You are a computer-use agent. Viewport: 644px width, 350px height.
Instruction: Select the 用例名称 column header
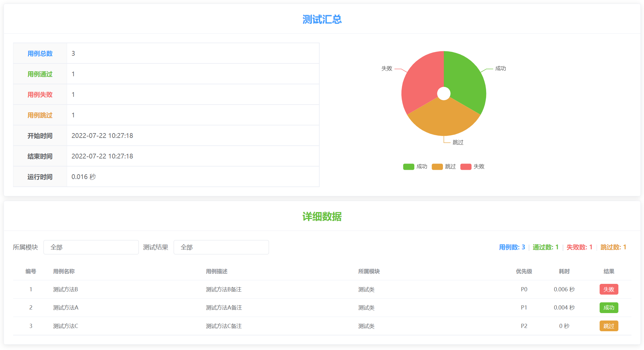(x=64, y=271)
